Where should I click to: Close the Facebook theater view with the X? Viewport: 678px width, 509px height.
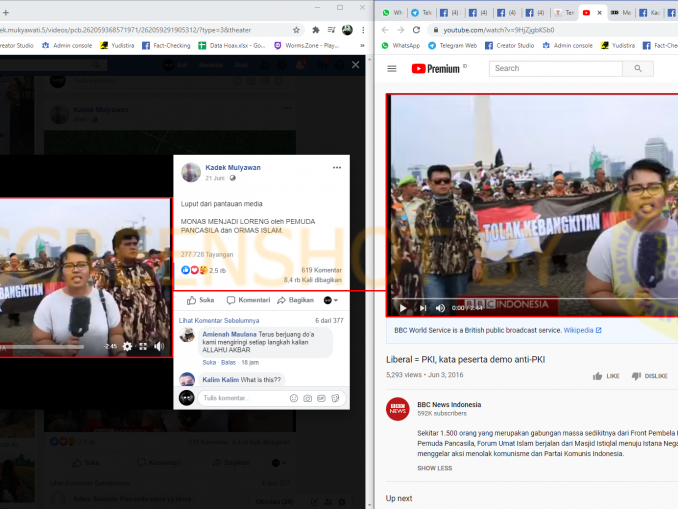(x=355, y=65)
